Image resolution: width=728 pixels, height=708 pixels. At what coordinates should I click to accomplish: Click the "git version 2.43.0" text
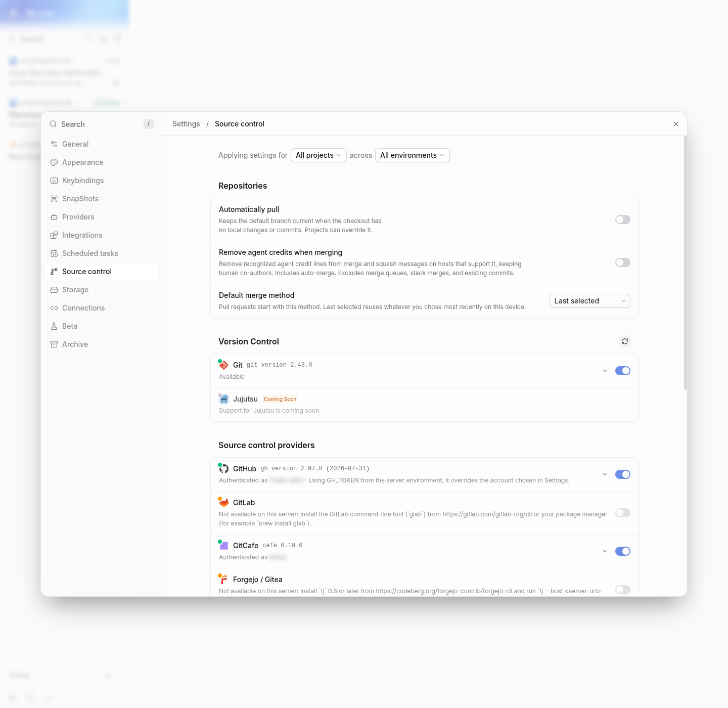tap(279, 365)
